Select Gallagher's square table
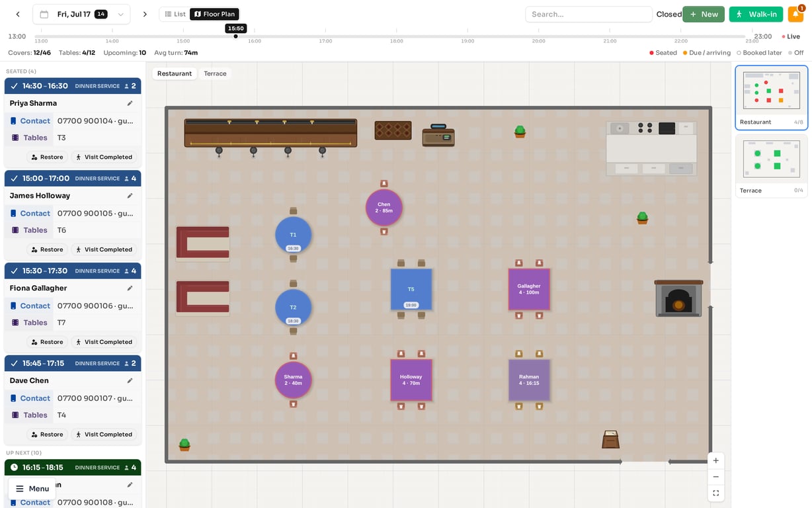The height and width of the screenshot is (508, 812). tap(529, 289)
